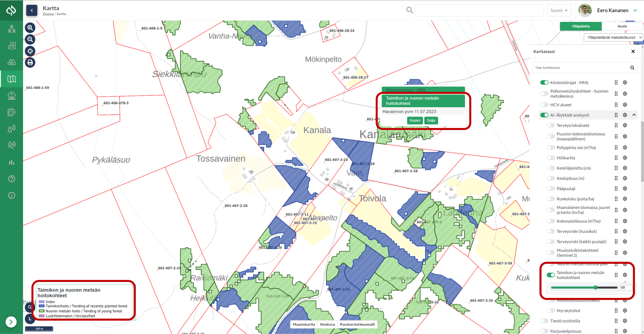The image size is (644, 334).
Task: Grab drag handle for Keskipituus (m) layer
Action: (x=616, y=178)
